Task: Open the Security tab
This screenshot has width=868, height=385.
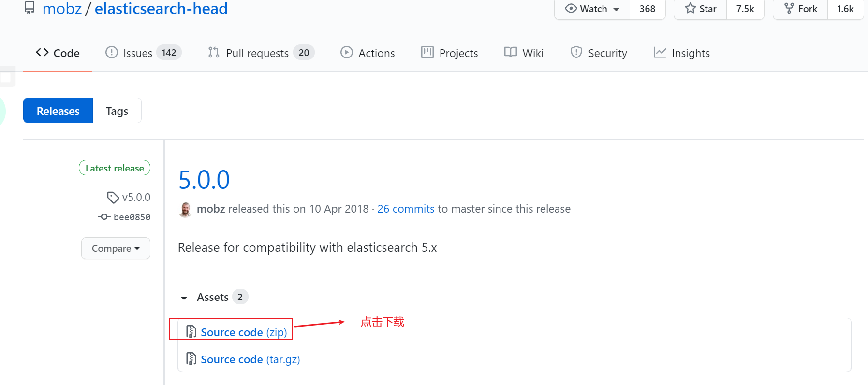Action: (x=599, y=53)
